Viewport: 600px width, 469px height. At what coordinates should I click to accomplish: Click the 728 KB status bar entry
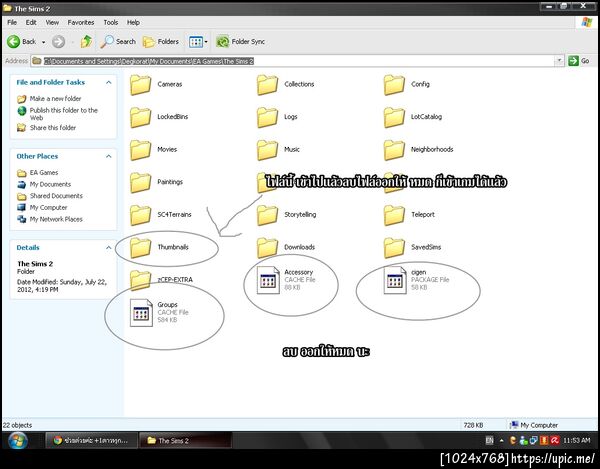click(473, 425)
